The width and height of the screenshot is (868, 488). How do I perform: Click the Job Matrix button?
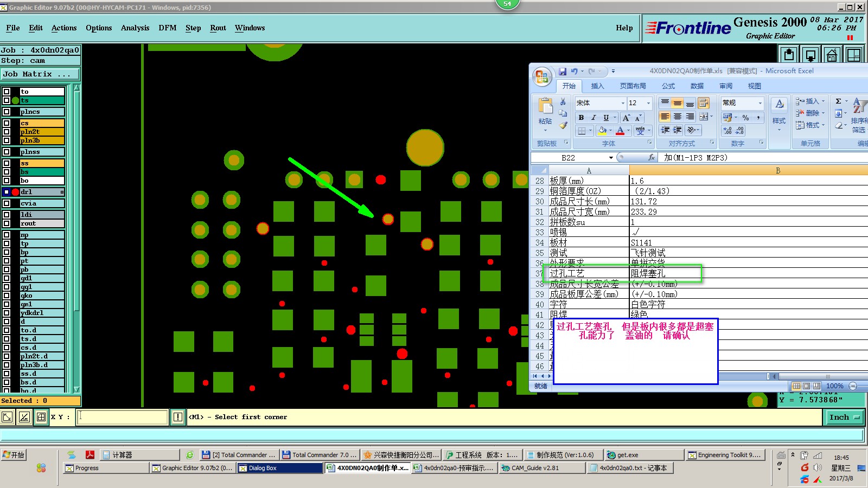click(x=40, y=74)
